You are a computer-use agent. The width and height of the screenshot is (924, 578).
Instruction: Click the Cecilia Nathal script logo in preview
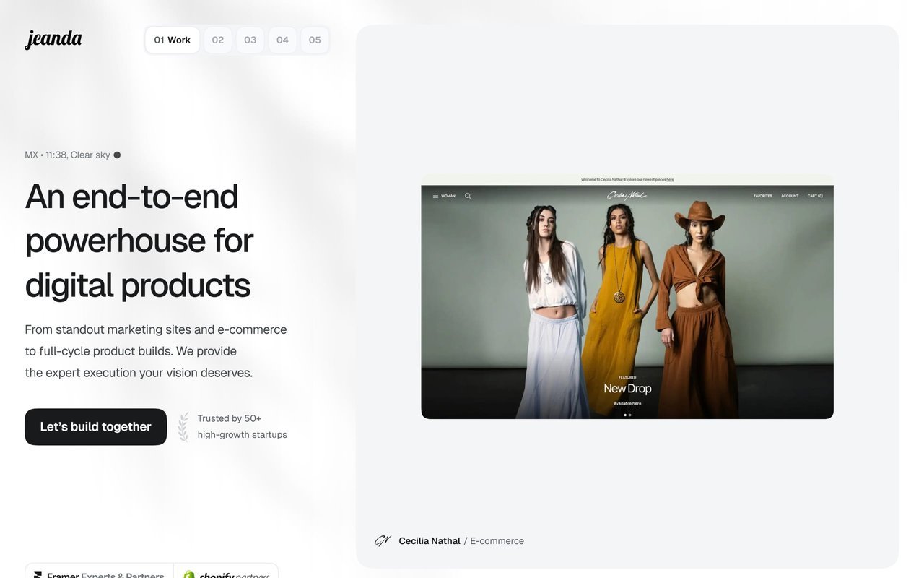(x=627, y=195)
